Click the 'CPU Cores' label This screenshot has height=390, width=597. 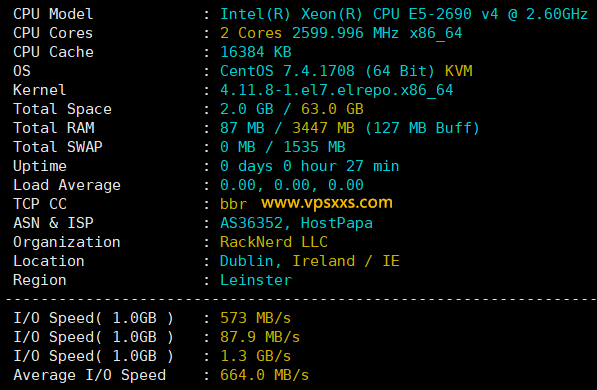pyautogui.click(x=53, y=33)
